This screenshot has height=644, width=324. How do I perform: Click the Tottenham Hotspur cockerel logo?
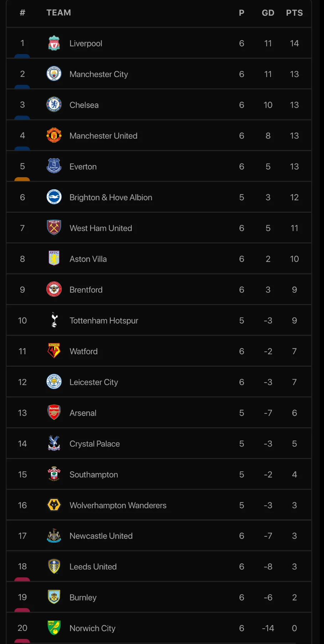(54, 320)
